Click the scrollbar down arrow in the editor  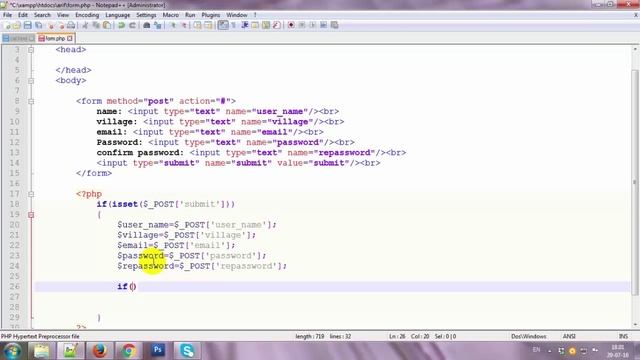pos(635,325)
